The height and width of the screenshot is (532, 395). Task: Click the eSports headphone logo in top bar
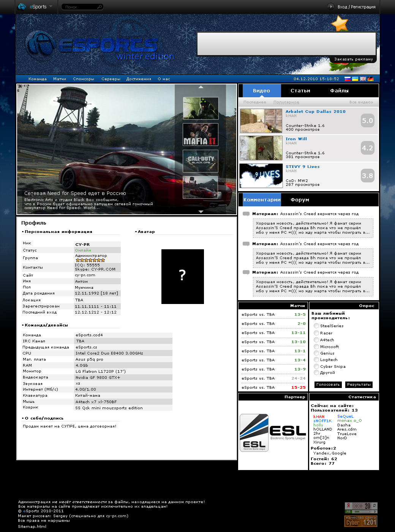[22, 6]
